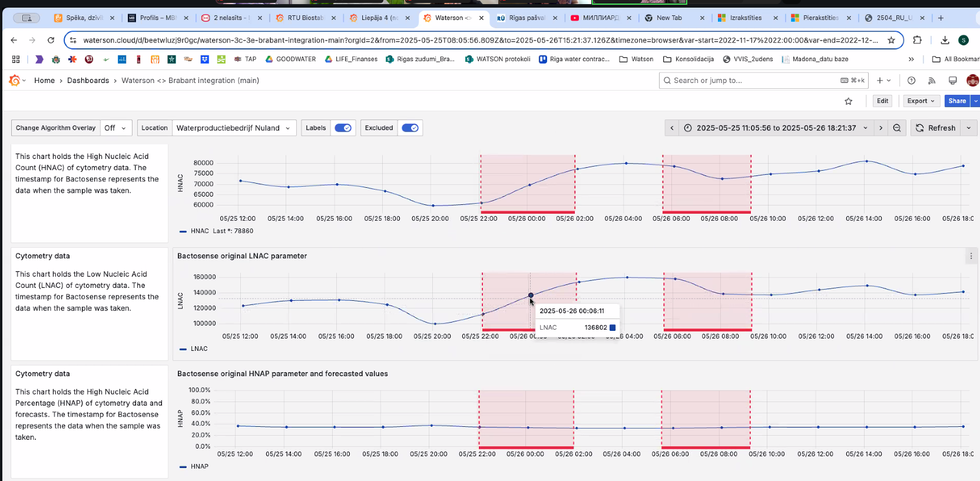Shift time range backward with left arrow
The height and width of the screenshot is (481, 980).
[672, 128]
